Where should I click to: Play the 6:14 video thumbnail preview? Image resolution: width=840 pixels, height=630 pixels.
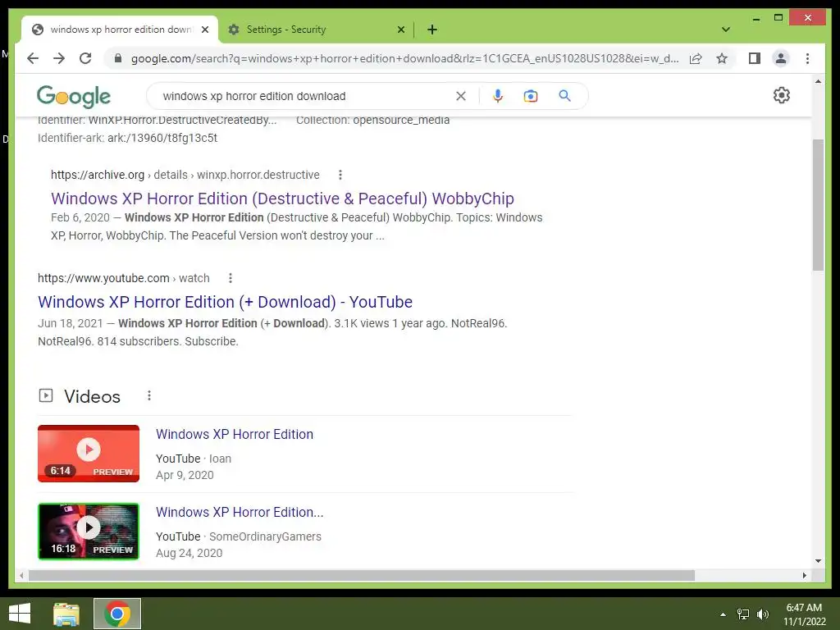89,453
